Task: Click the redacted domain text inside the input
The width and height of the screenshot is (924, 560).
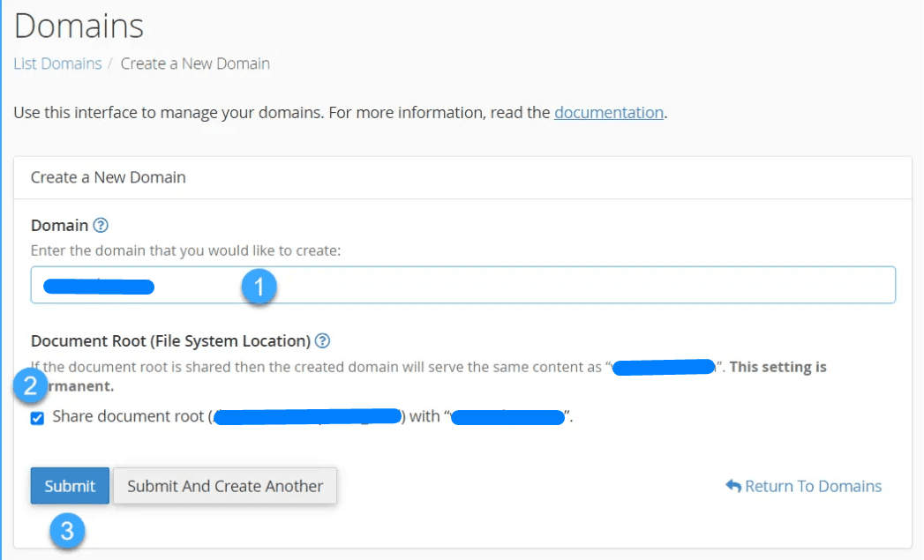Action: point(100,285)
